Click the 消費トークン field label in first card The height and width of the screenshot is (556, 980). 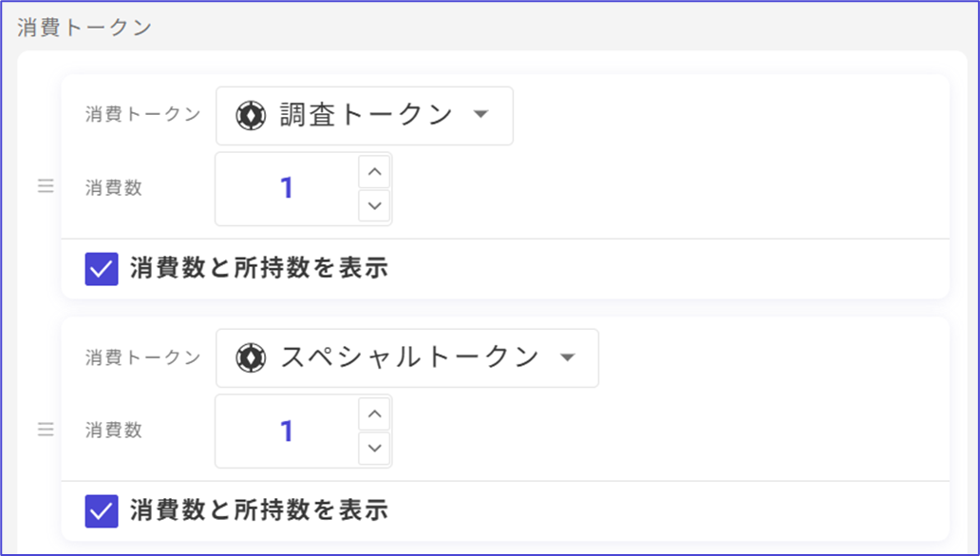click(x=143, y=115)
